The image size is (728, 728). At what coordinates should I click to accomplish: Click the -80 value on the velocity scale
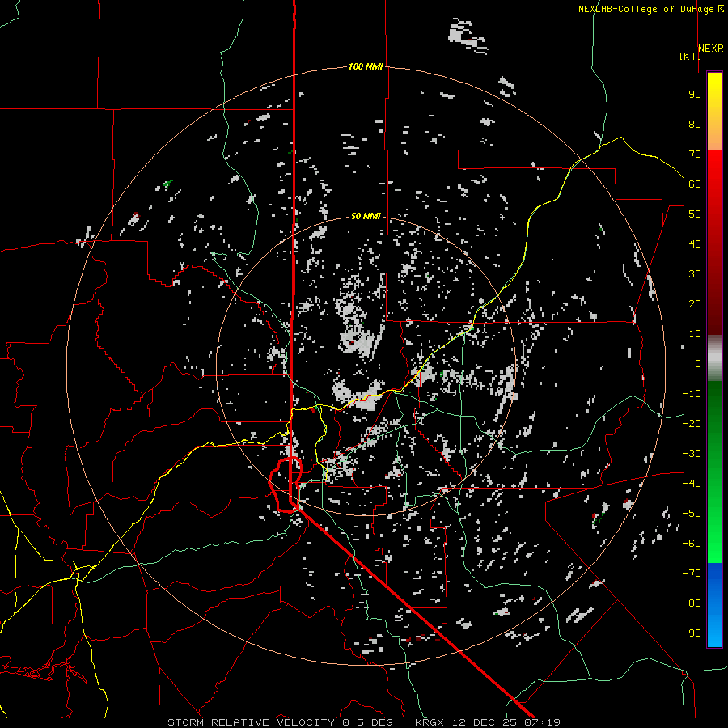(692, 603)
